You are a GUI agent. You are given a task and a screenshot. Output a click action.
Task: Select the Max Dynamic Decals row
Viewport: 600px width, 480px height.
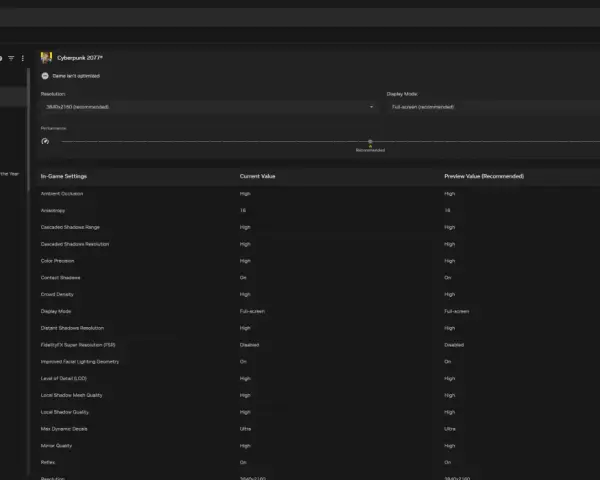pyautogui.click(x=318, y=429)
